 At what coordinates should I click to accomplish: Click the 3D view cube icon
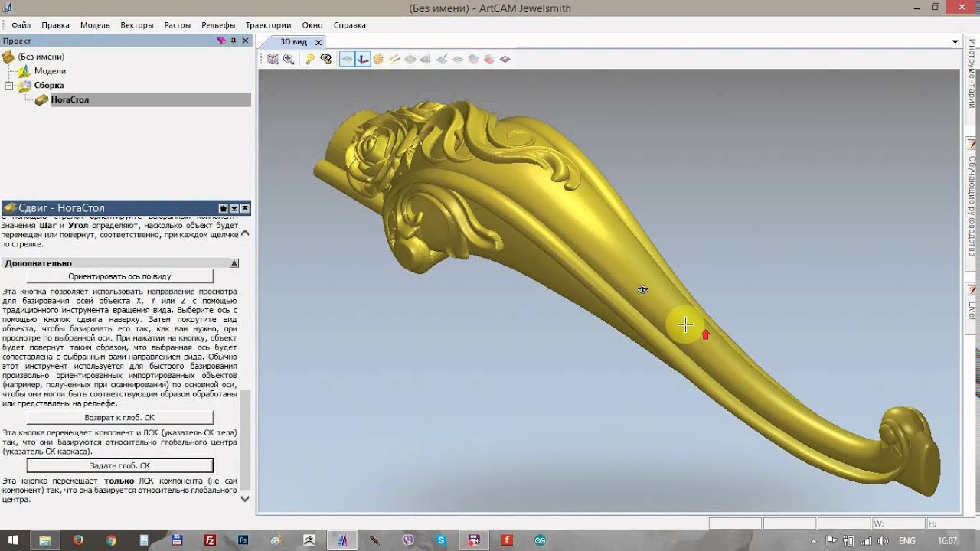click(273, 59)
